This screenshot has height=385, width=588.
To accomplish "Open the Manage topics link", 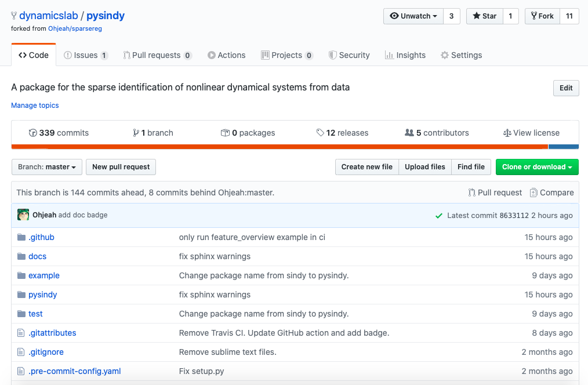I will 35,106.
